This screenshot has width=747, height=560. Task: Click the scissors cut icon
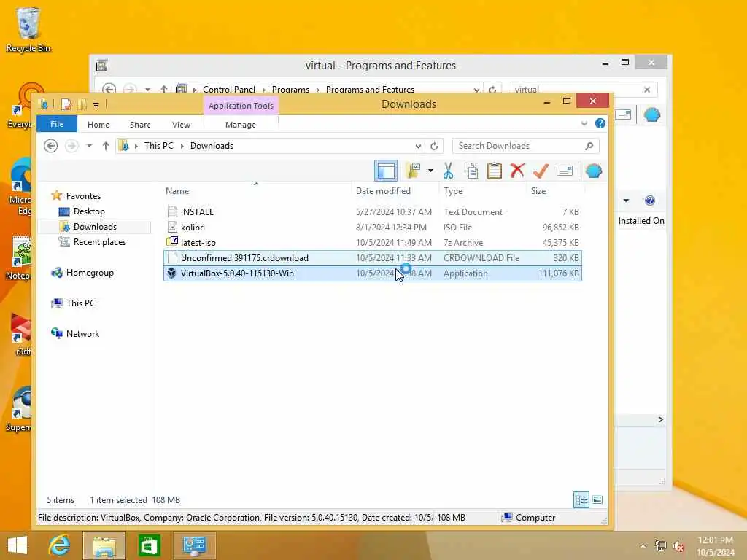(x=448, y=171)
